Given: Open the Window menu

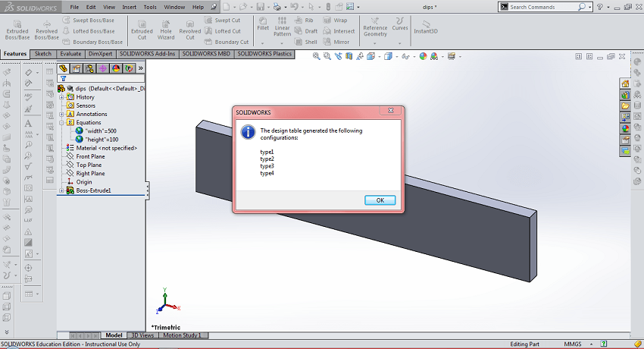Looking at the screenshot, I should point(174,7).
